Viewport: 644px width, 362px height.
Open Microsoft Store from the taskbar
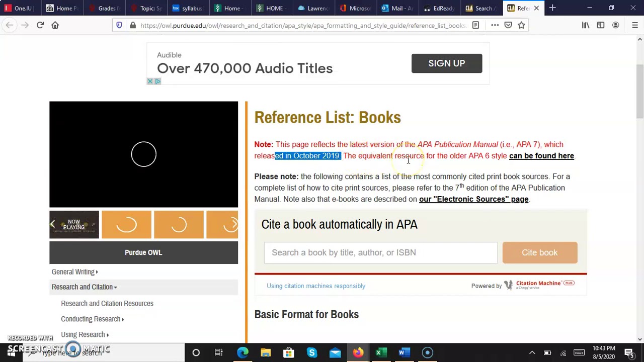pos(289,352)
